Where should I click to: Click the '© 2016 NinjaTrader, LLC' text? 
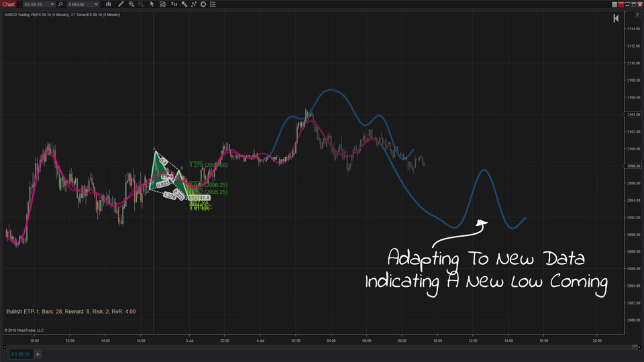pos(24,330)
